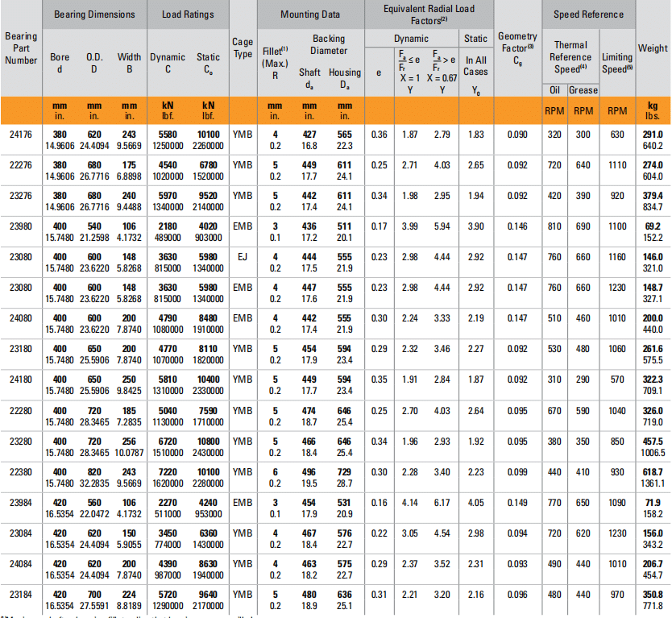The height and width of the screenshot is (618, 672).
Task: Click the Mounting Data header
Action: click(x=310, y=15)
